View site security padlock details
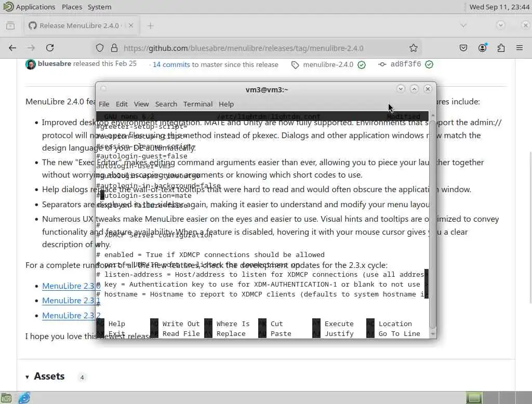532x404 pixels. pos(114,48)
